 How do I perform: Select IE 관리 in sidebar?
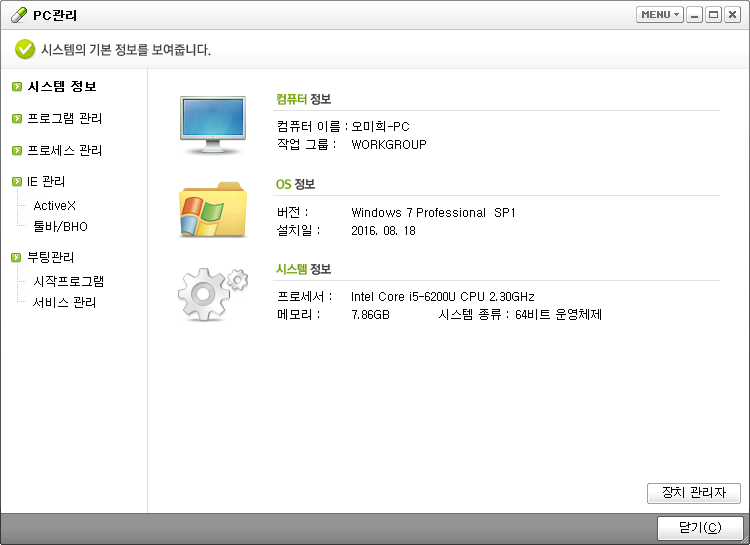[x=46, y=182]
